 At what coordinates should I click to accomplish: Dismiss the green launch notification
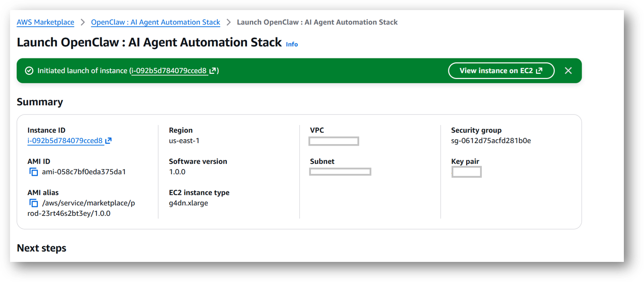pyautogui.click(x=568, y=71)
